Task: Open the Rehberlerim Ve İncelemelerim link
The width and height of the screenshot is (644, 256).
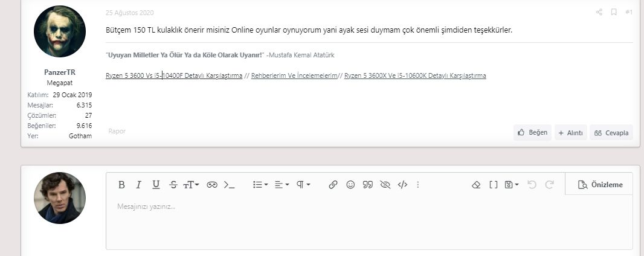Action: coord(294,75)
